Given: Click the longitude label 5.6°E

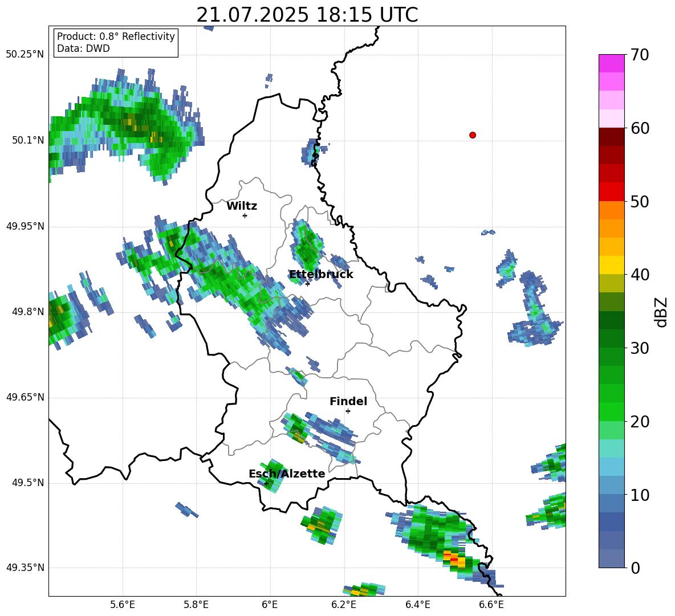Looking at the screenshot, I should (123, 605).
